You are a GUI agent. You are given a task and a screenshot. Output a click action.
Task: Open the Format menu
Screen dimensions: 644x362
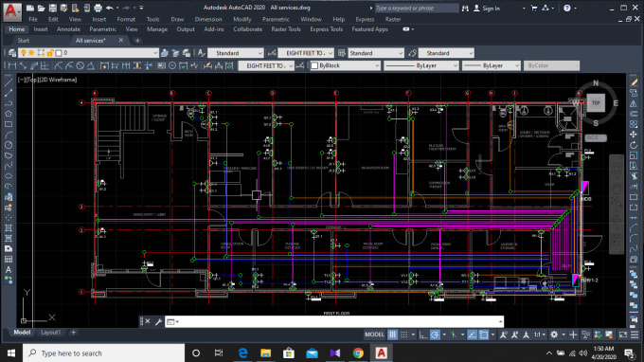click(x=126, y=19)
